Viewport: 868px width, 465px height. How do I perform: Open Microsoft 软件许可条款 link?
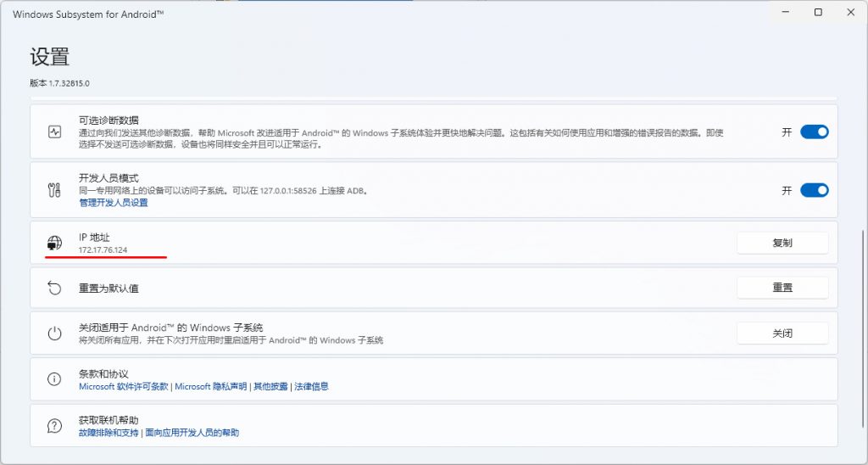(124, 386)
